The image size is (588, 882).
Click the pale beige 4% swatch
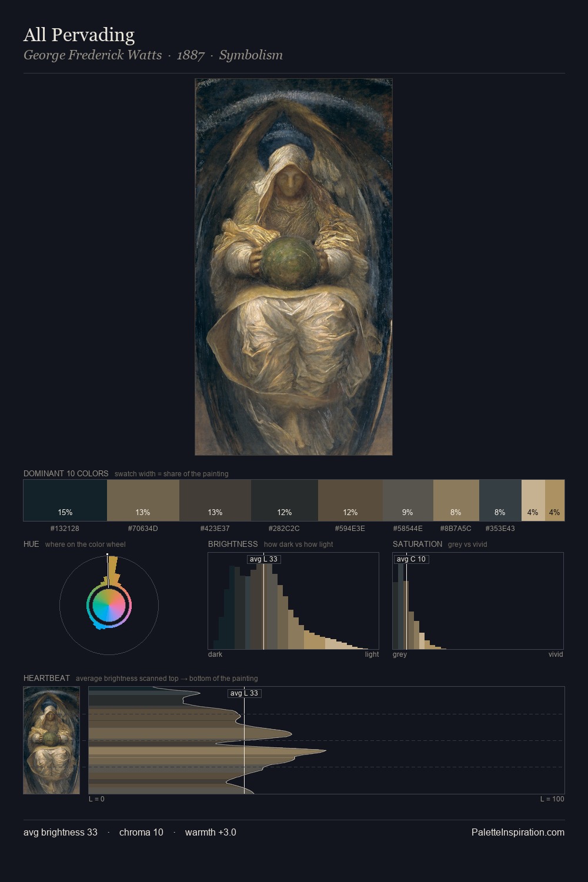(x=533, y=500)
